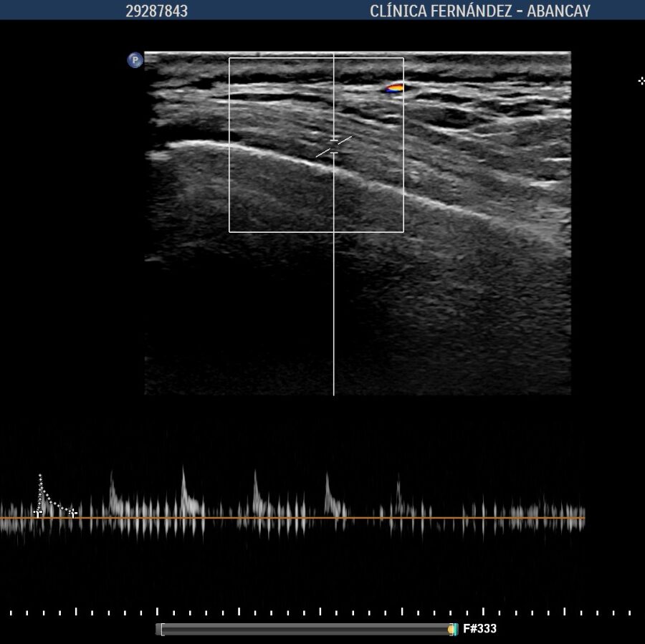Image resolution: width=645 pixels, height=644 pixels.
Task: Click the bright bone surface line left of ROI
Action: pos(193,145)
